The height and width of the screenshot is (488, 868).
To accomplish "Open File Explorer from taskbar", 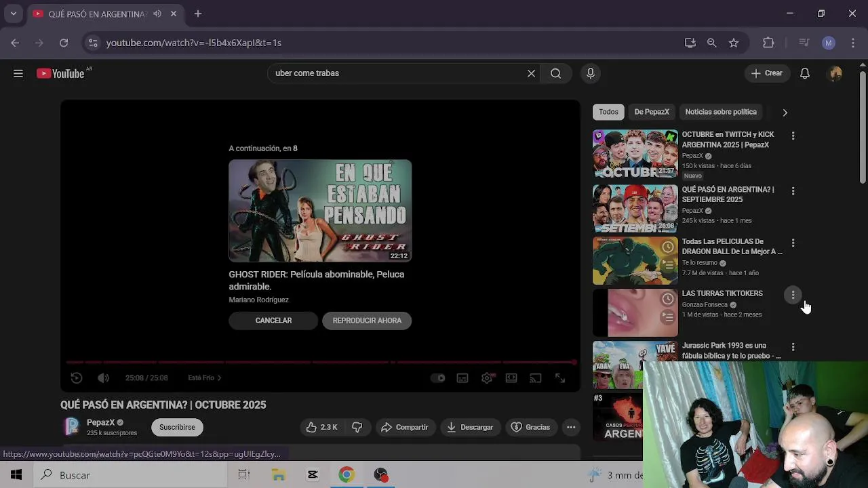I will [x=279, y=475].
